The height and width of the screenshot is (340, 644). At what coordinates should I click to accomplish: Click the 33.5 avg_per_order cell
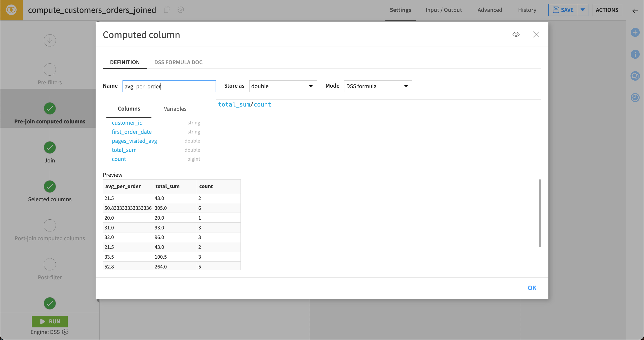tap(128, 257)
